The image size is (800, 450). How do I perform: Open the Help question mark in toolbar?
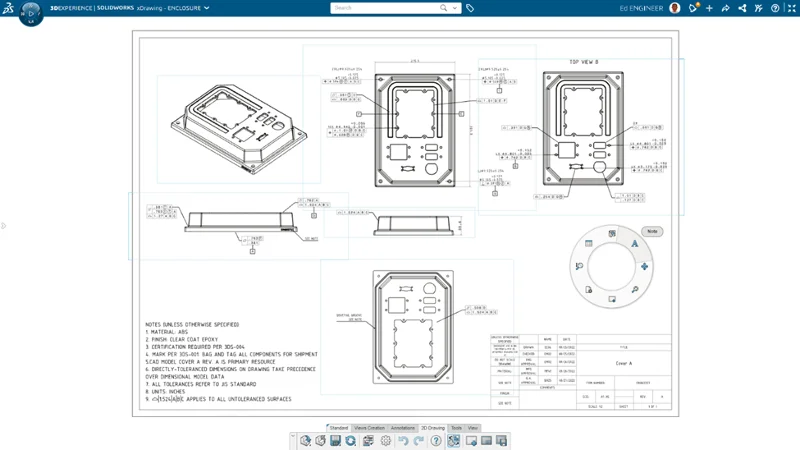[x=436, y=440]
